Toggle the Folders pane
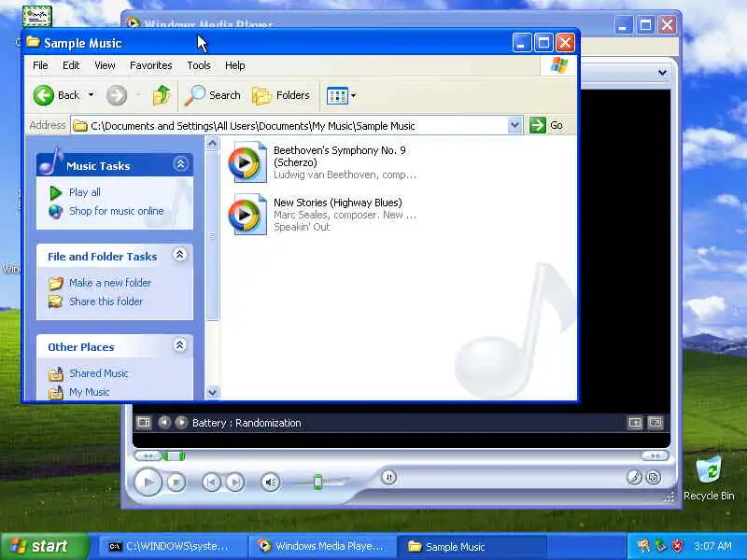This screenshot has height=560, width=747. [281, 95]
